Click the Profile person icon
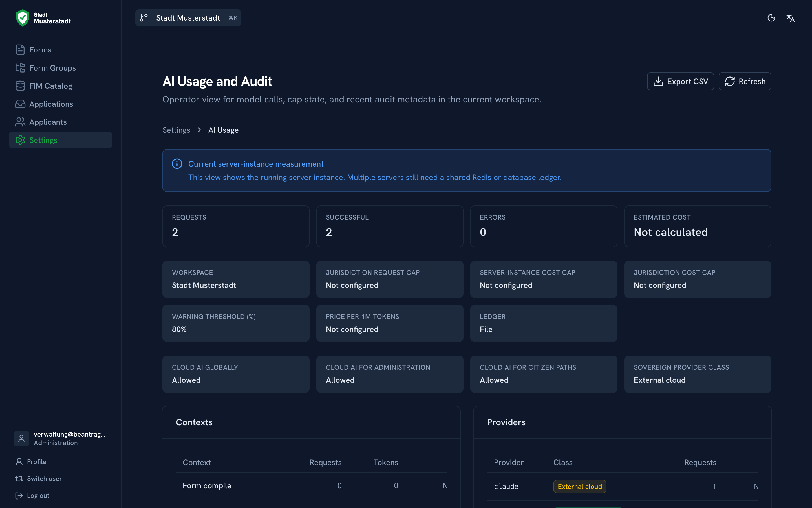Screen dimensions: 812x508 click(x=19, y=462)
